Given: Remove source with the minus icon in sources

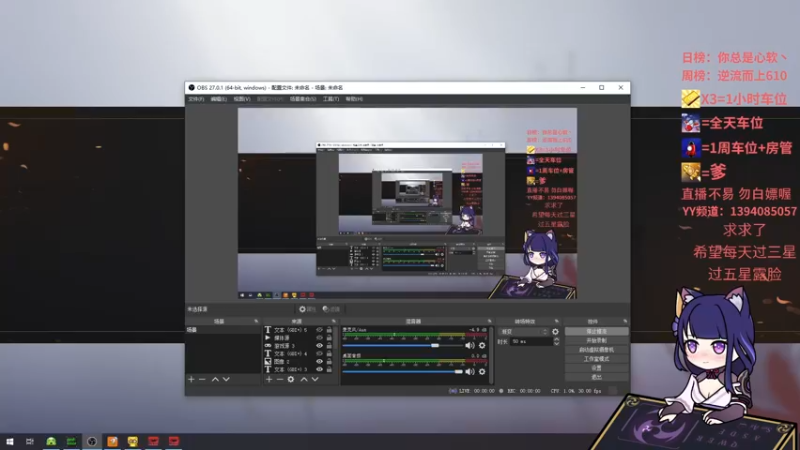Looking at the screenshot, I should (x=280, y=380).
